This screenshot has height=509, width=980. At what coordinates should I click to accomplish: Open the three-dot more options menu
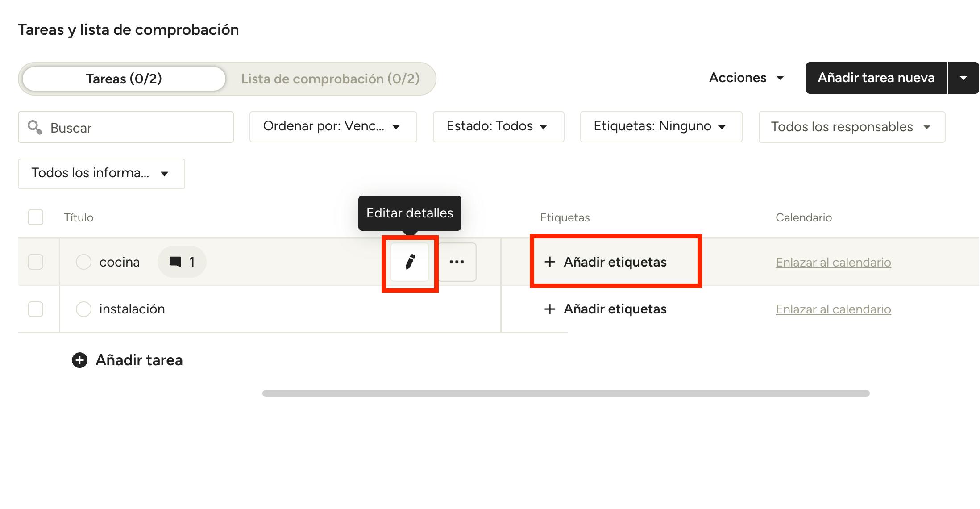click(x=457, y=262)
